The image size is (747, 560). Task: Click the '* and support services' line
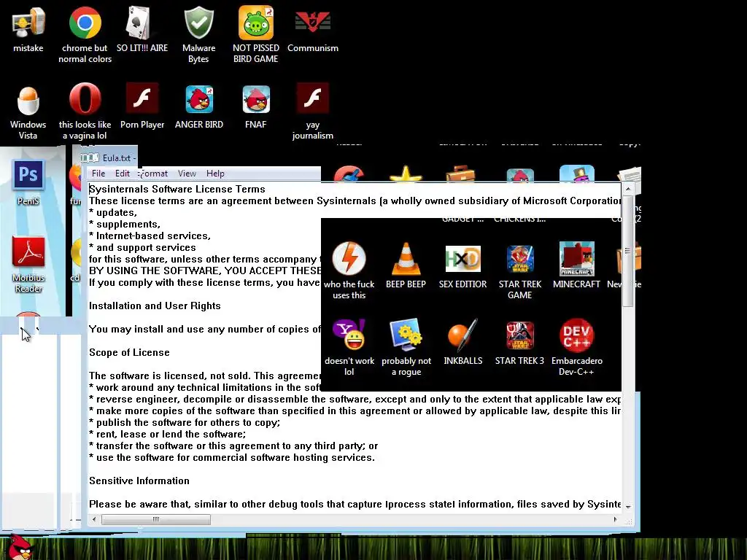tap(142, 248)
